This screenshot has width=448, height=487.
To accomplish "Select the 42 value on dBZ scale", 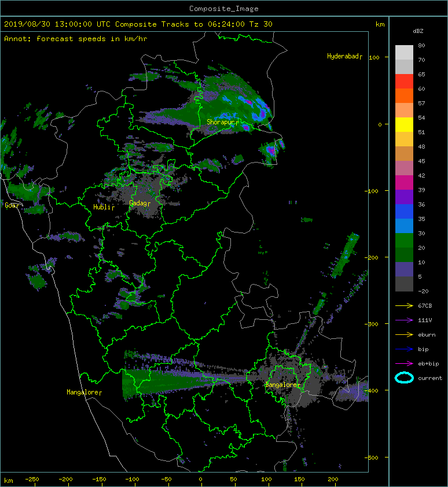I will [421, 175].
